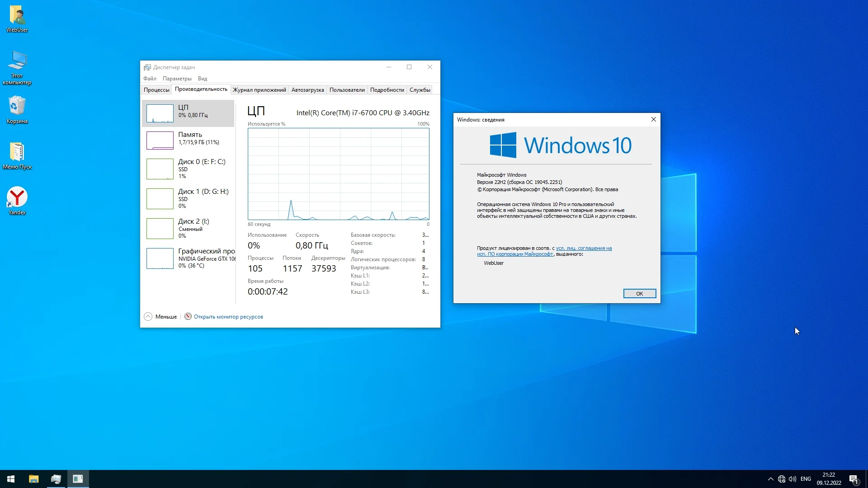Viewport: 868px width, 488px height.
Task: Click the resource monitor icon in Task Manager
Action: pos(188,316)
